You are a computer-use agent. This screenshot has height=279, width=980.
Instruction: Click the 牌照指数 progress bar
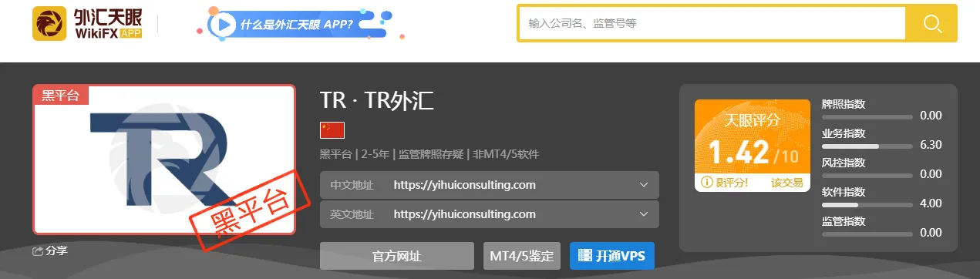click(867, 116)
